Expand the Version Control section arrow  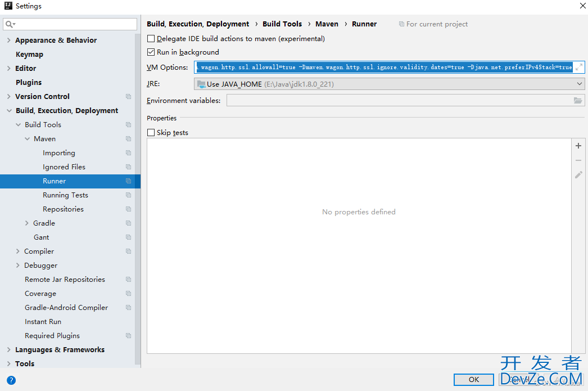point(9,96)
